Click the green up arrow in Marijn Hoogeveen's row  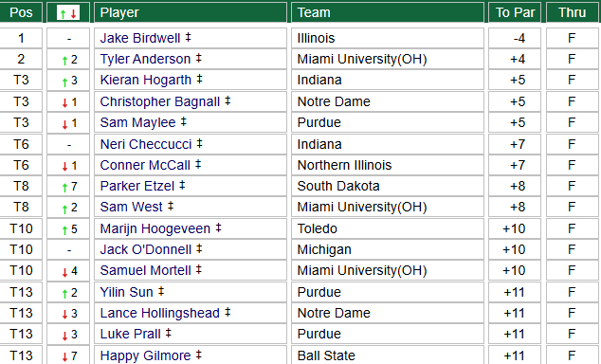64,230
